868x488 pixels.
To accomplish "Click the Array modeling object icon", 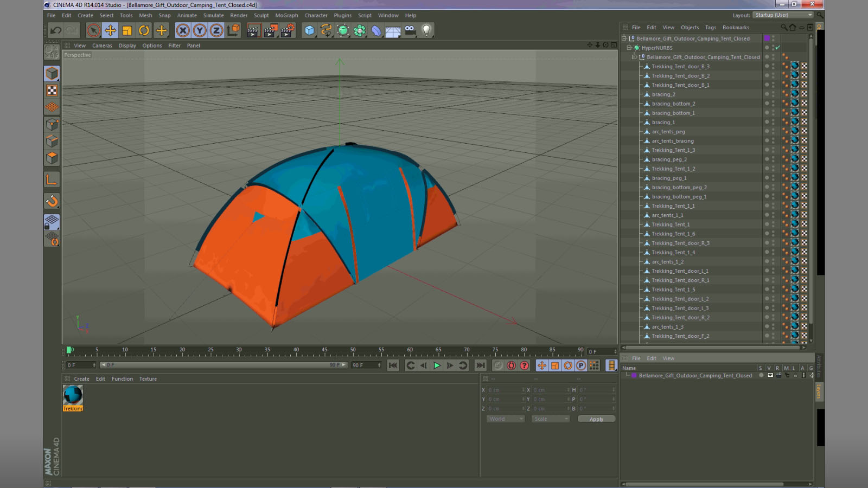I will click(360, 30).
